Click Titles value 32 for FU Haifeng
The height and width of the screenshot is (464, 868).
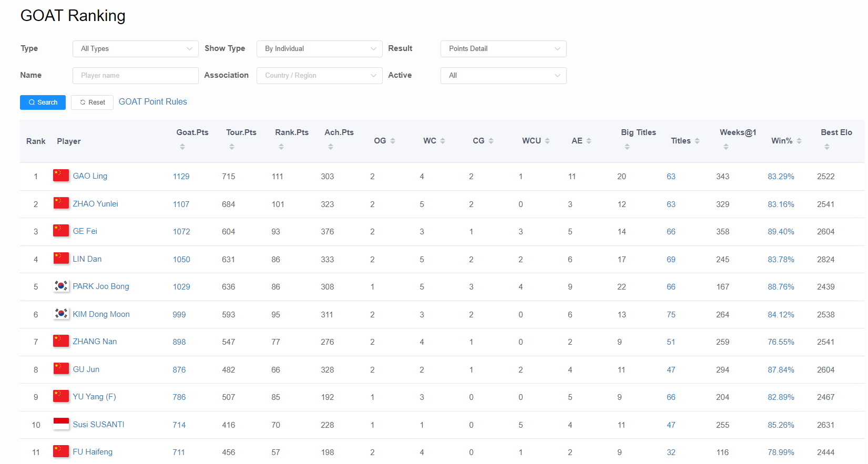[671, 452]
